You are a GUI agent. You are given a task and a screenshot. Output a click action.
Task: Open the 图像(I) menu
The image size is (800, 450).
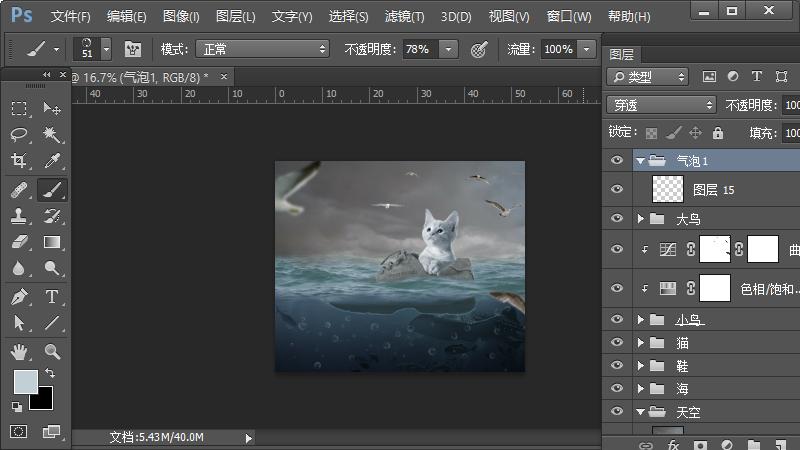(x=181, y=16)
